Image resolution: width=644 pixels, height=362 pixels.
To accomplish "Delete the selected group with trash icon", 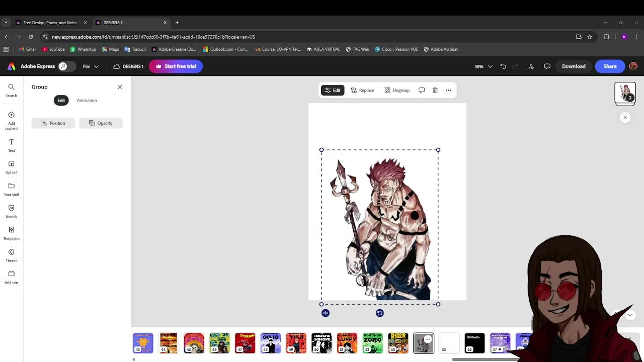I will pyautogui.click(x=435, y=90).
